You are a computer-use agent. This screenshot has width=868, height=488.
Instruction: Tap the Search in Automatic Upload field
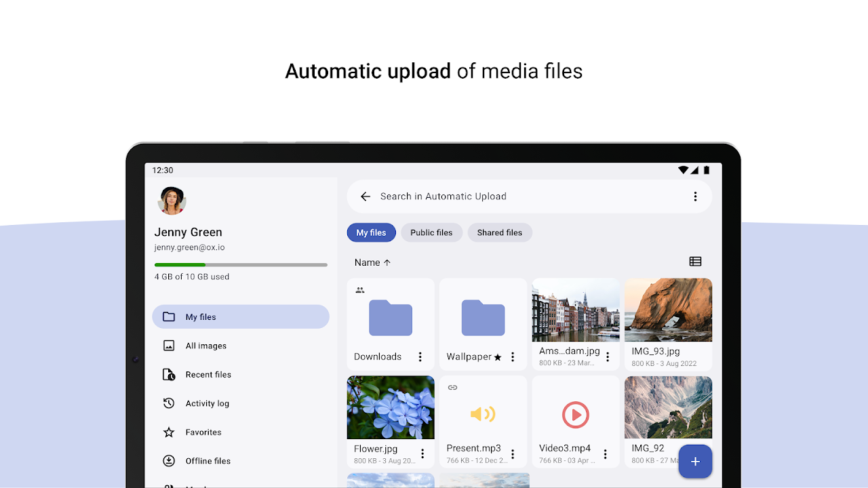[530, 197]
